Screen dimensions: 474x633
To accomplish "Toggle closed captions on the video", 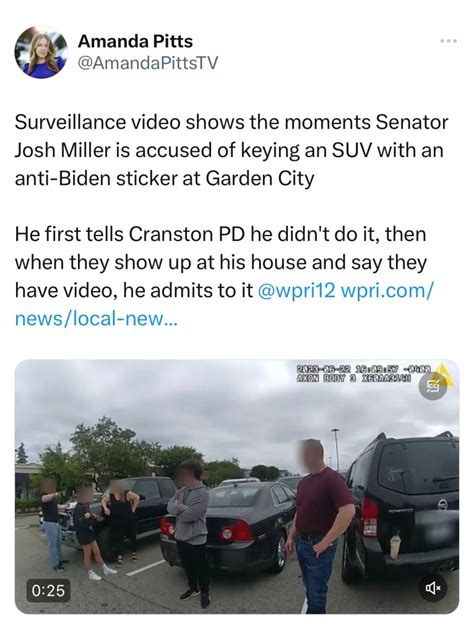I will (432, 387).
